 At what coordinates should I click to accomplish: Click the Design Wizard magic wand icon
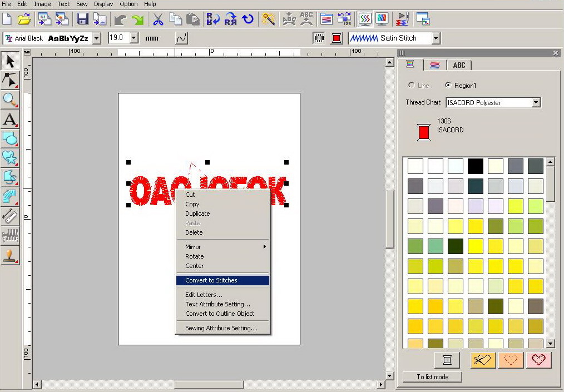pos(269,19)
